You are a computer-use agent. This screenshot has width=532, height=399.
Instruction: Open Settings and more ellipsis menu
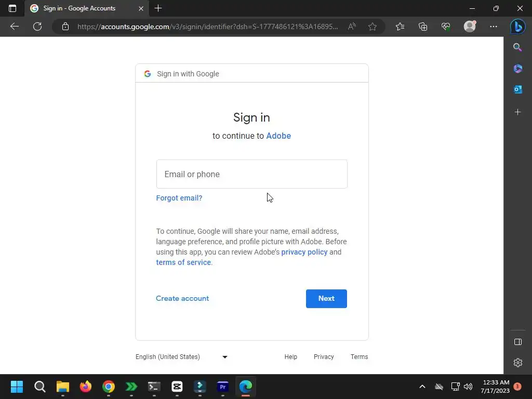point(494,26)
